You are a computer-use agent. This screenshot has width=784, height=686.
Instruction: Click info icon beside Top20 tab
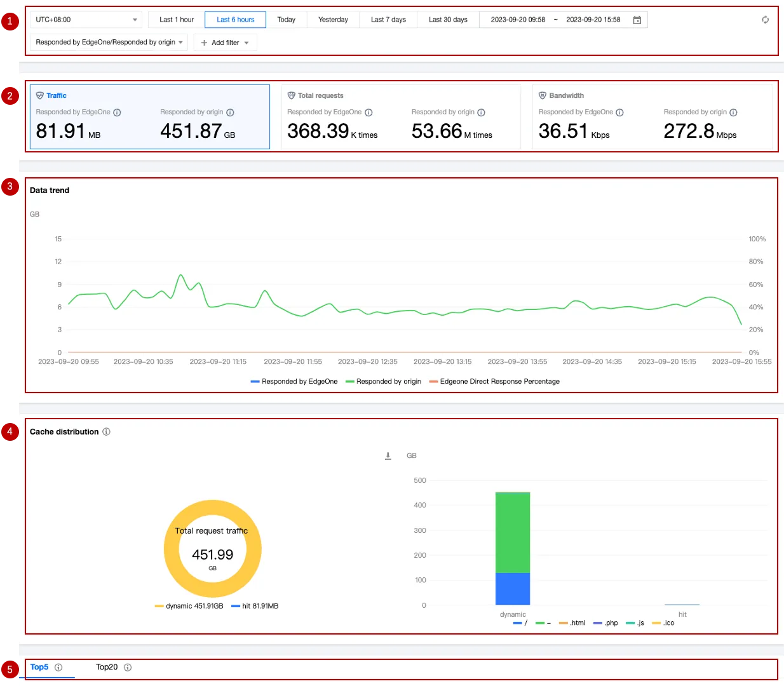128,668
